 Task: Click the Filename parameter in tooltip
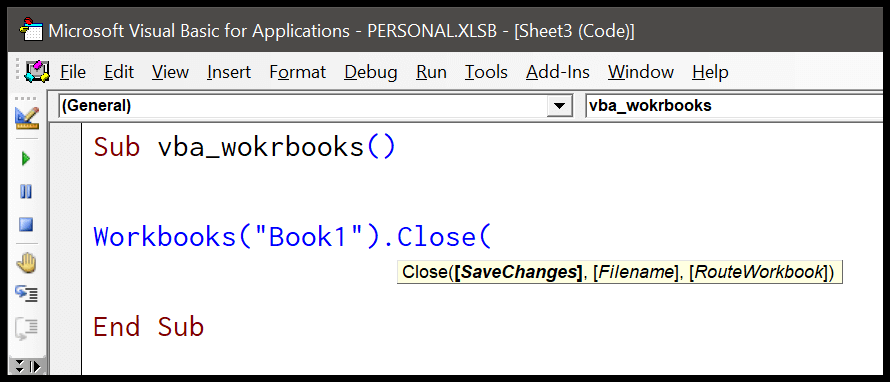click(636, 272)
